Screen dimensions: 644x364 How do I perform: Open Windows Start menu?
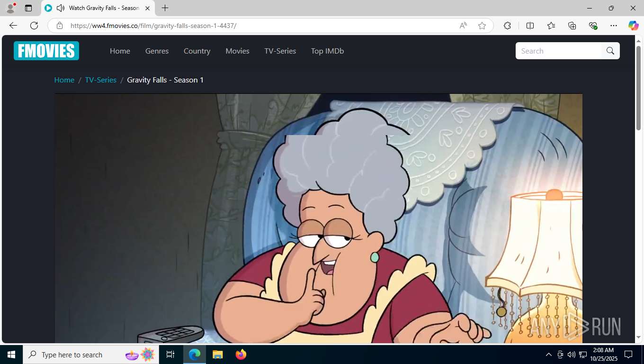pos(11,355)
